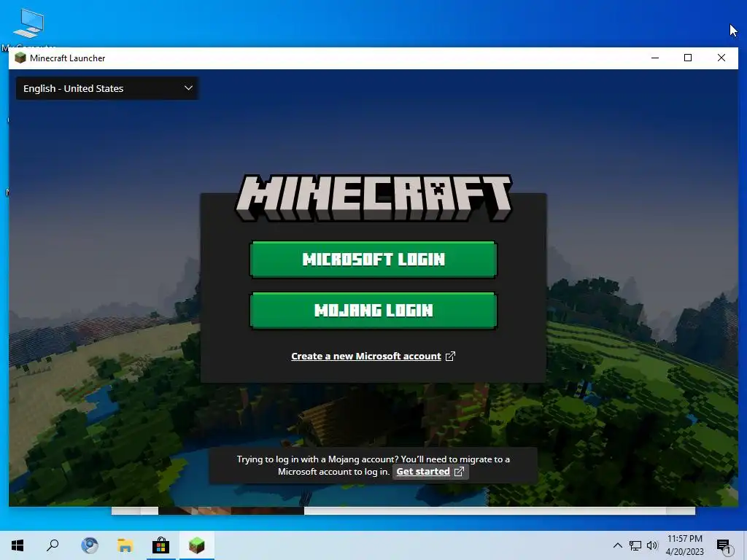This screenshot has height=560, width=747.
Task: Click the Microsoft Login button
Action: 373,260
